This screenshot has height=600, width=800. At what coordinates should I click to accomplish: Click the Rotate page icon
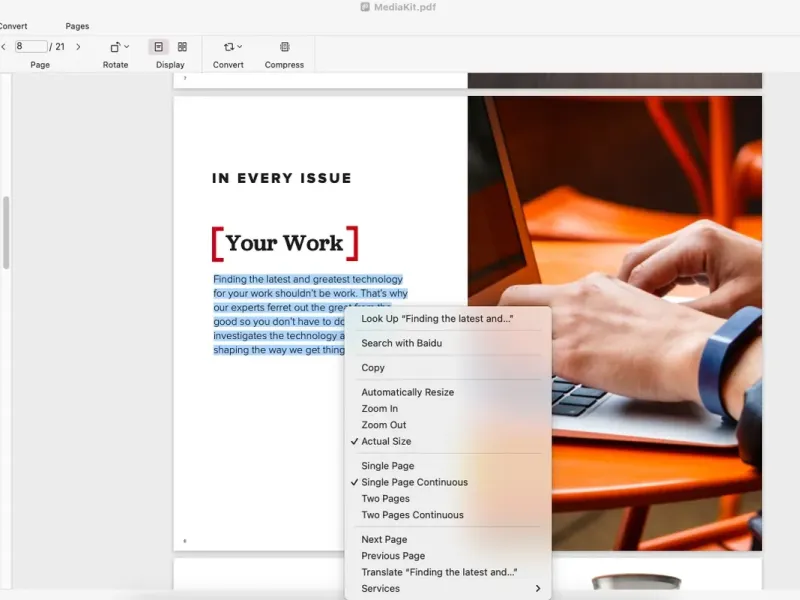coord(115,47)
